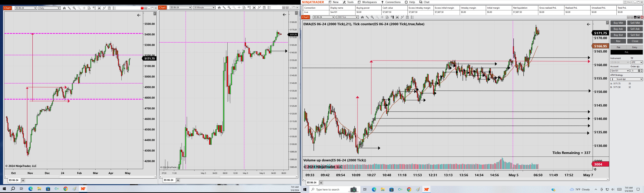Open drawing tools pencil in 2000 Tick chart
Image resolution: width=644 pixels, height=193 pixels.
point(367,17)
